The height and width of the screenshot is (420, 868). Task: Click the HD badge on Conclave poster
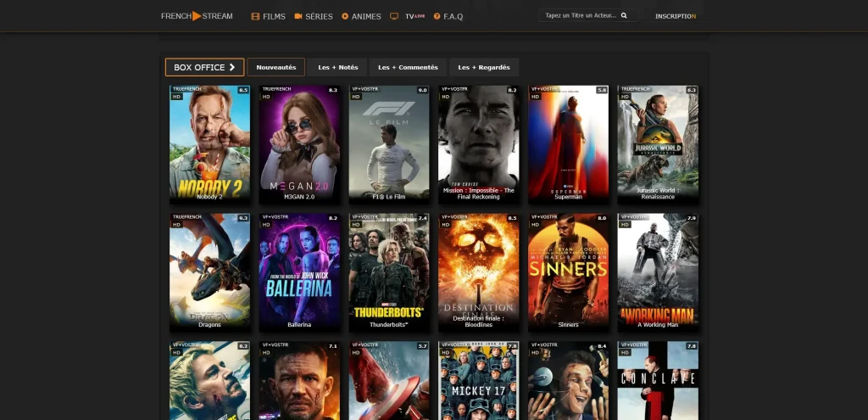[625, 352]
